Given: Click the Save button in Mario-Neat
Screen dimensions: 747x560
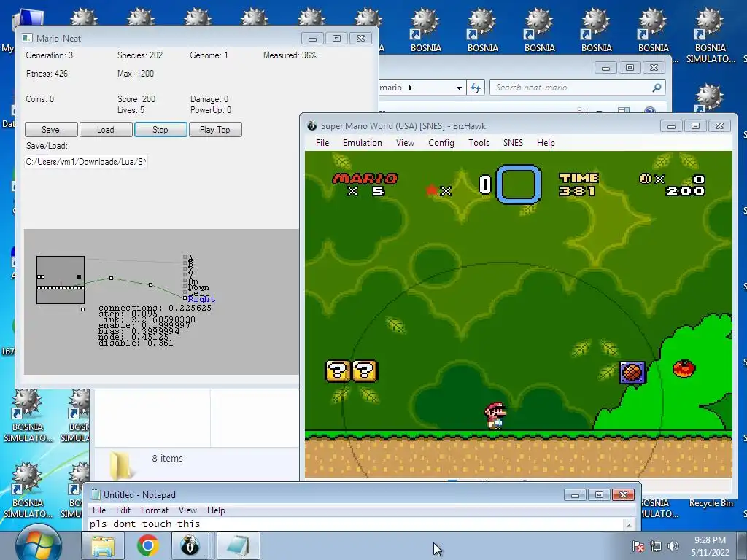Looking at the screenshot, I should click(51, 130).
